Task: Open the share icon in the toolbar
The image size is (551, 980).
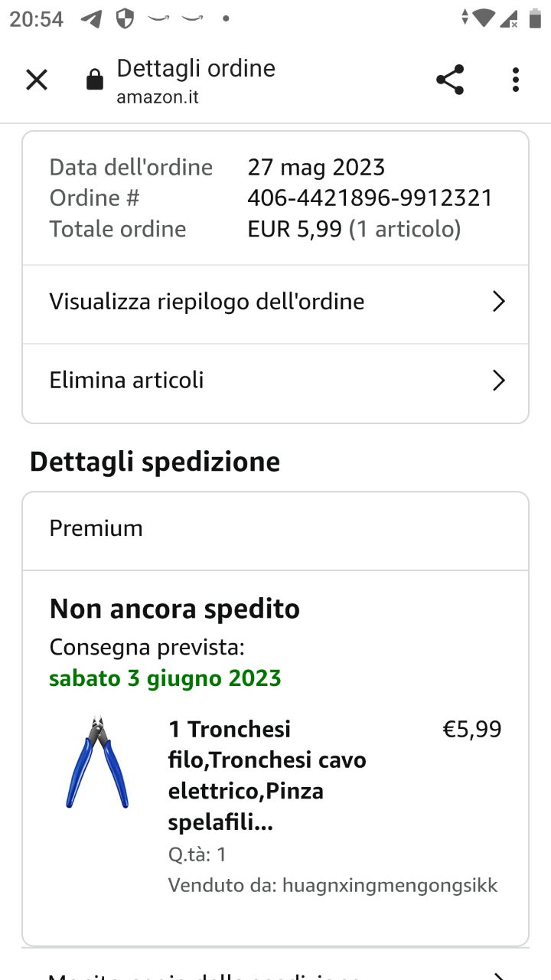Action: pyautogui.click(x=450, y=80)
